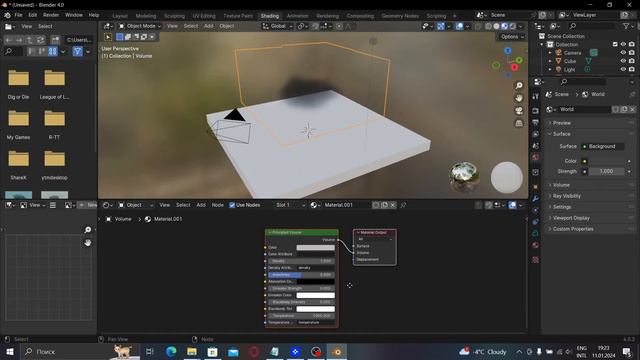Open the World properties tab icon
The image size is (640, 360).
click(536, 158)
